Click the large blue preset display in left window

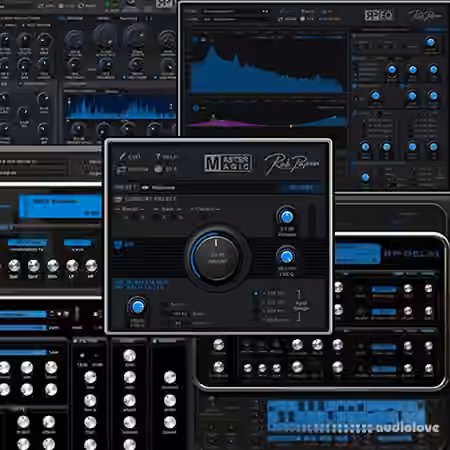pyautogui.click(x=60, y=206)
